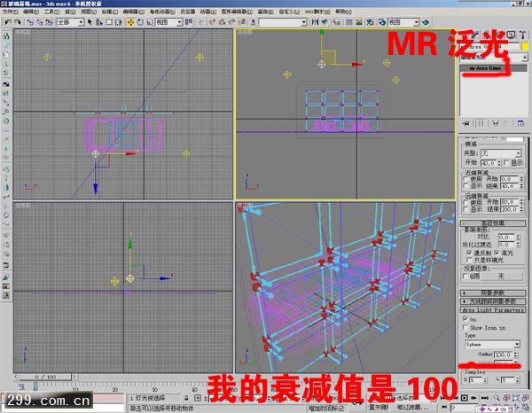Enable near attenuation Use checkbox
Viewport: 532px width, 413px height.
click(465, 178)
